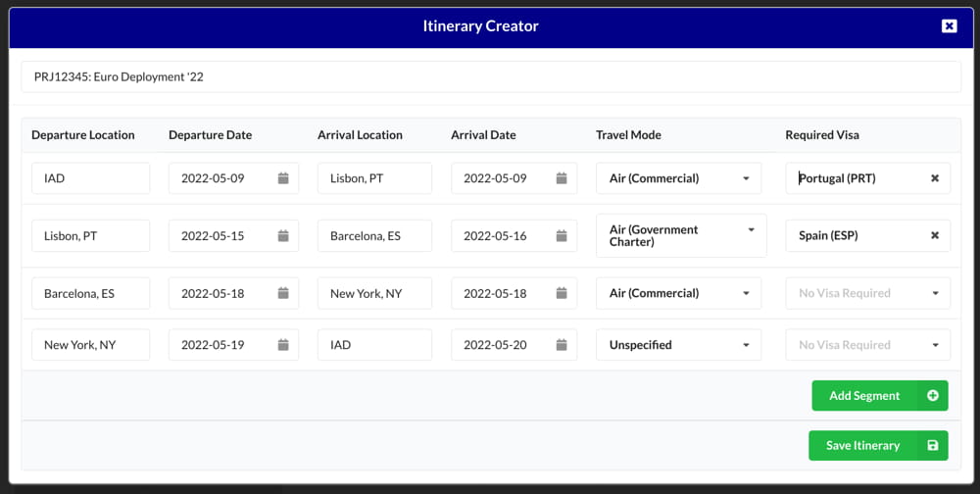The width and height of the screenshot is (980, 494).
Task: Open calendar for 2022-05-19 departure date
Action: [283, 345]
